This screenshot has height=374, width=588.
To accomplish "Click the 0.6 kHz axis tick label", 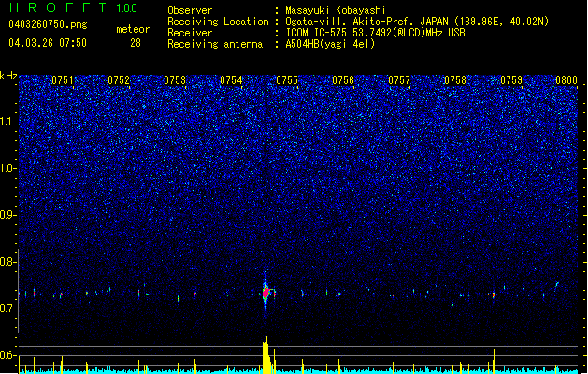I will point(7,355).
